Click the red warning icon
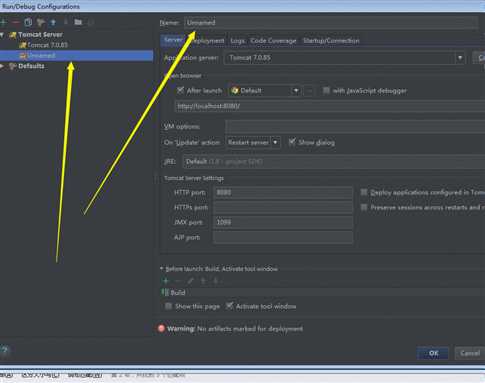 (161, 329)
